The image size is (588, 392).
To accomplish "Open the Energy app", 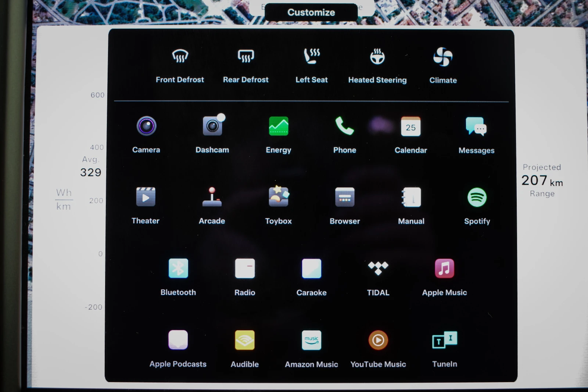I will click(279, 127).
